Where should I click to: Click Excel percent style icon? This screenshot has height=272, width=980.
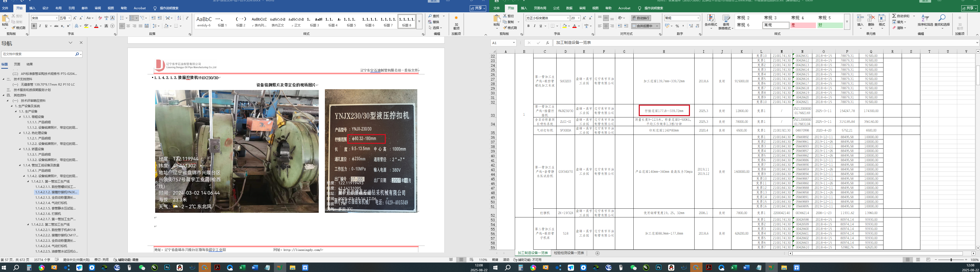(677, 26)
